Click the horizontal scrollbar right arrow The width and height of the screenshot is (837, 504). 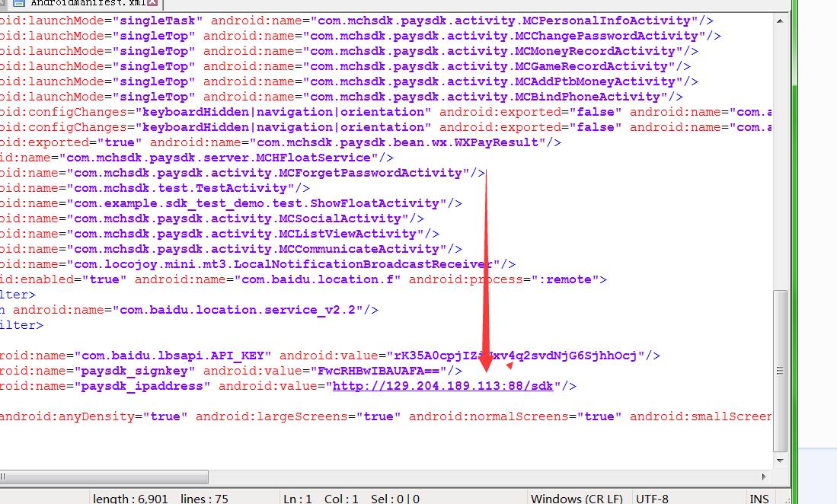(765, 477)
